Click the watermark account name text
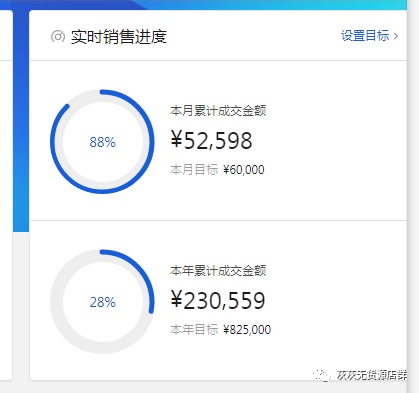 point(371,375)
